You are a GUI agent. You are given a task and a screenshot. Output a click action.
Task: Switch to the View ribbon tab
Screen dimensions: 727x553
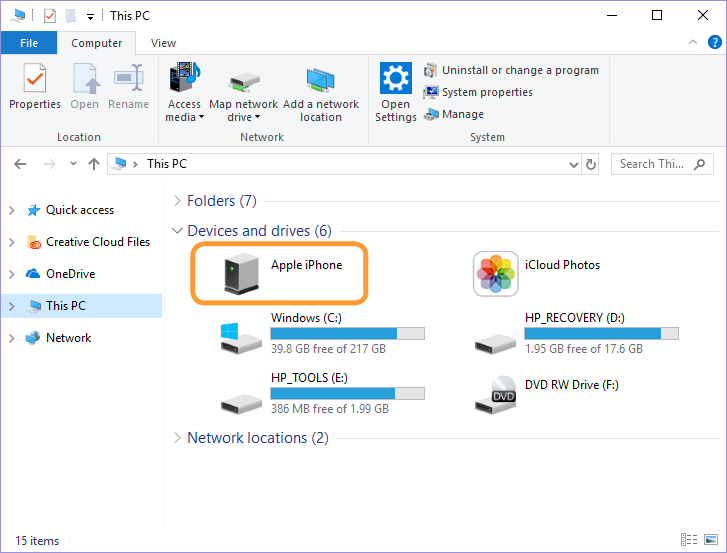(163, 43)
